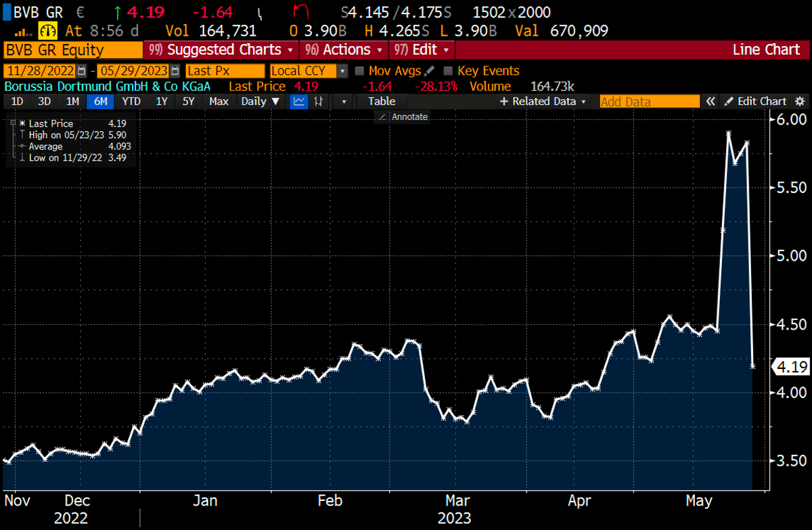Enable the Mov Avgs checkbox

pyautogui.click(x=359, y=70)
